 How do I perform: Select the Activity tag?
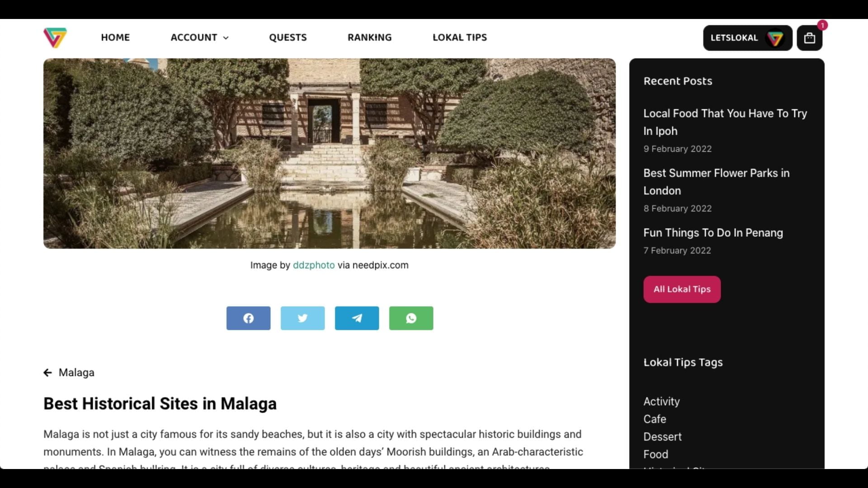pyautogui.click(x=661, y=401)
